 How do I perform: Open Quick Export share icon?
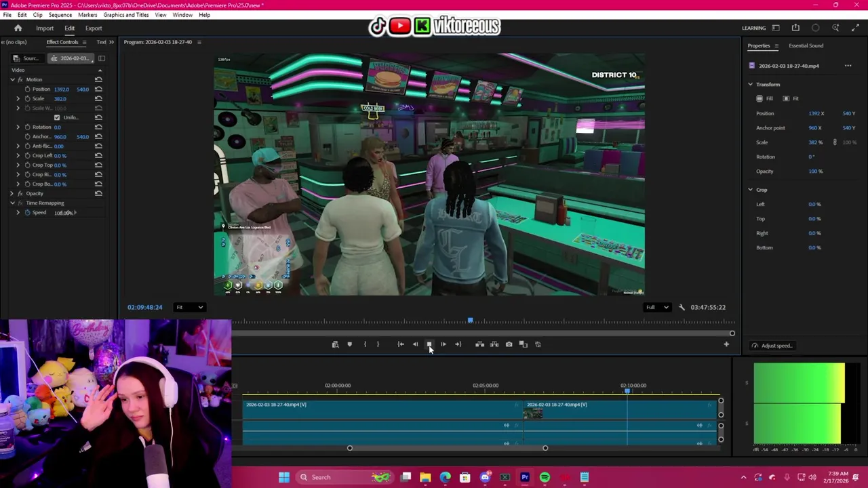pyautogui.click(x=795, y=28)
